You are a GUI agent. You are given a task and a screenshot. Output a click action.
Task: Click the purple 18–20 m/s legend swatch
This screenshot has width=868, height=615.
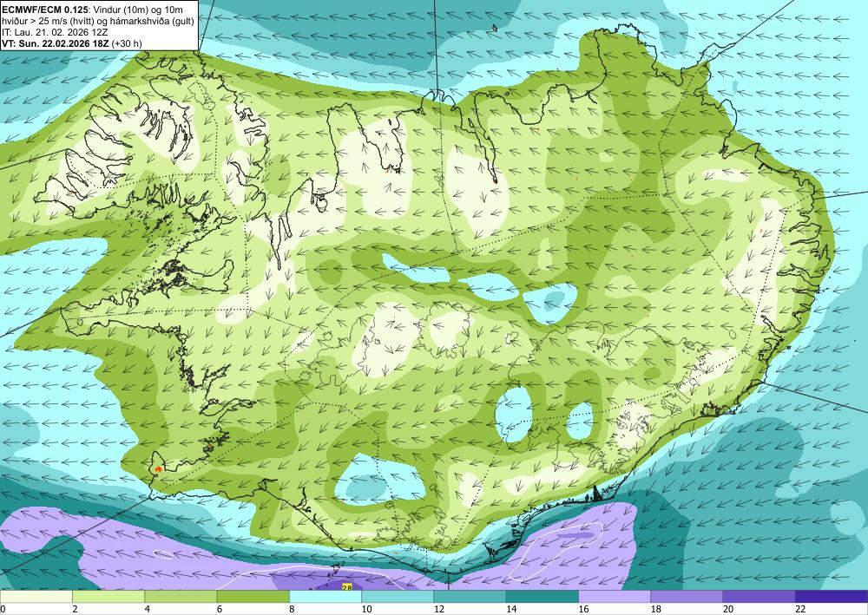687,596
